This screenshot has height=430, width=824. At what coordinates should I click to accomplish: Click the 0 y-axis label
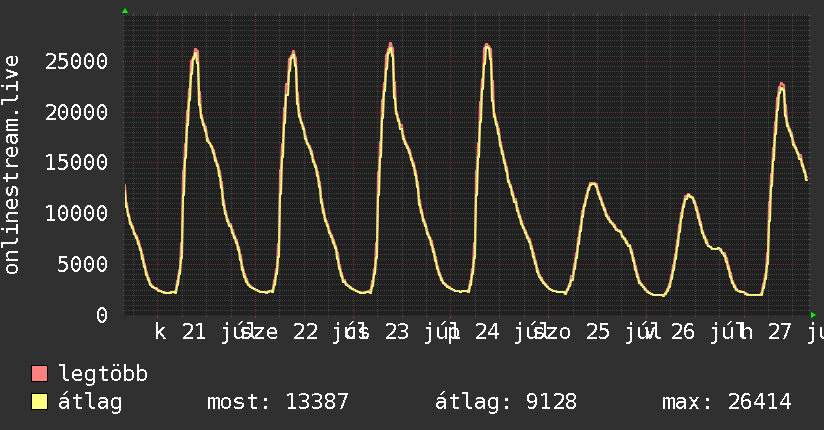(x=102, y=315)
